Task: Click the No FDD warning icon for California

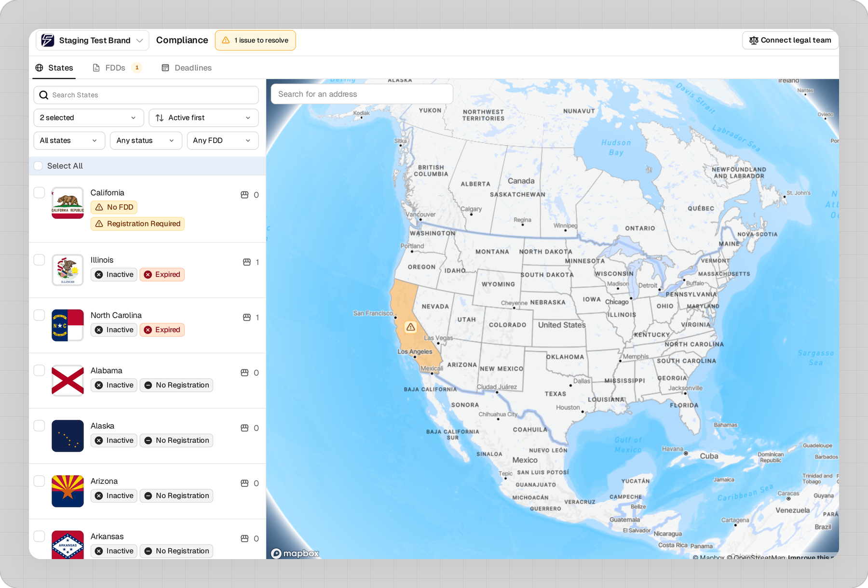Action: click(99, 207)
